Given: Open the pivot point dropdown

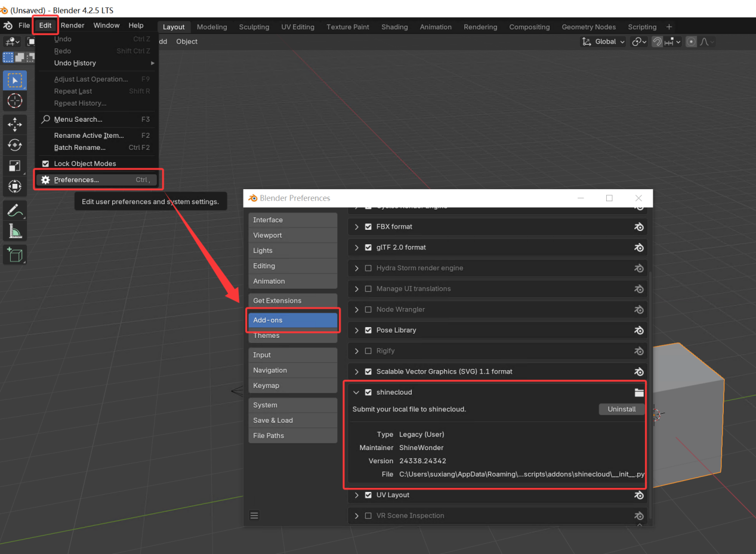Looking at the screenshot, I should 640,42.
